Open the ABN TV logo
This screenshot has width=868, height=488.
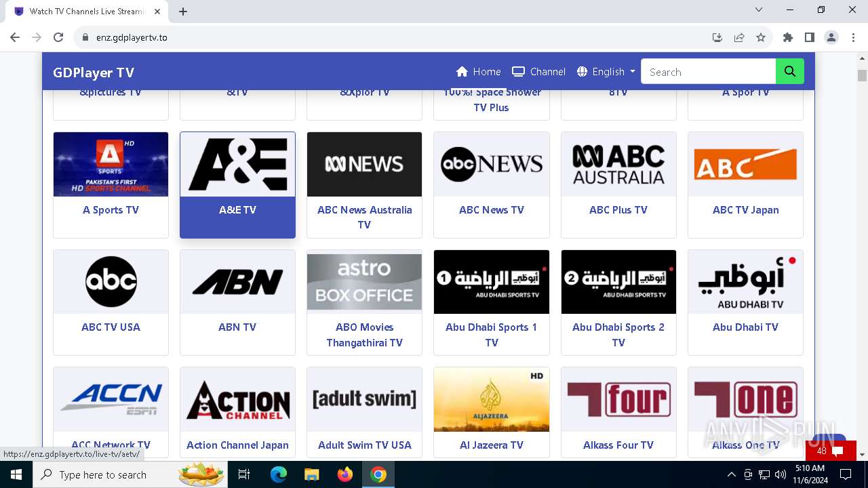click(x=237, y=281)
